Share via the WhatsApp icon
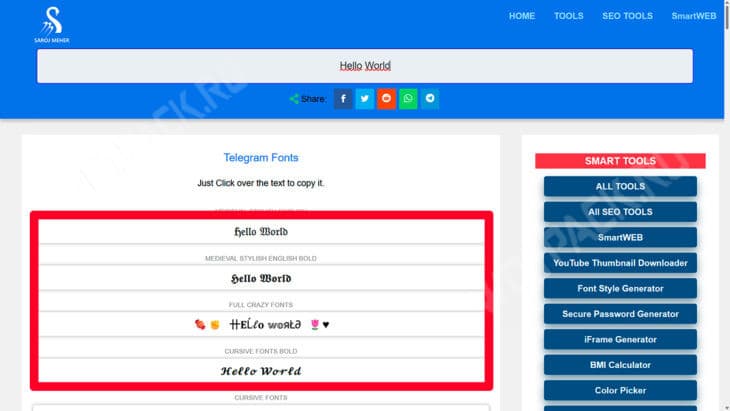 coord(408,99)
